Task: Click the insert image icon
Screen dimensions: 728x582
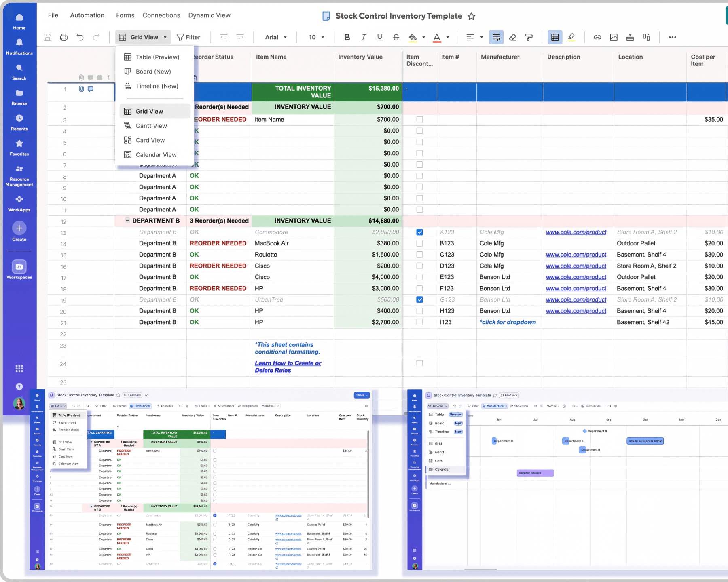Action: coord(614,37)
